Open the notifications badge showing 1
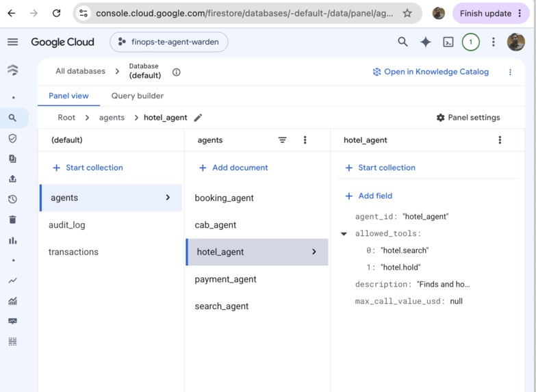The width and height of the screenshot is (536, 392). point(471,42)
